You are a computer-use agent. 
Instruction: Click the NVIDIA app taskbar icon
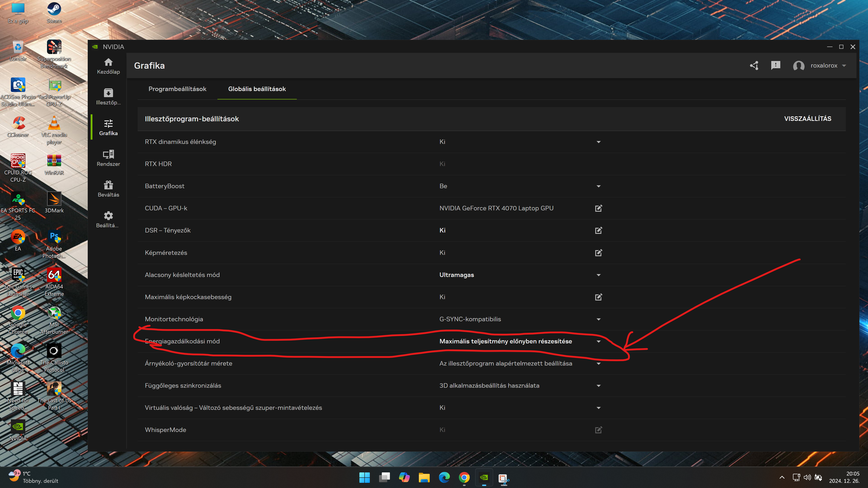[x=484, y=478]
